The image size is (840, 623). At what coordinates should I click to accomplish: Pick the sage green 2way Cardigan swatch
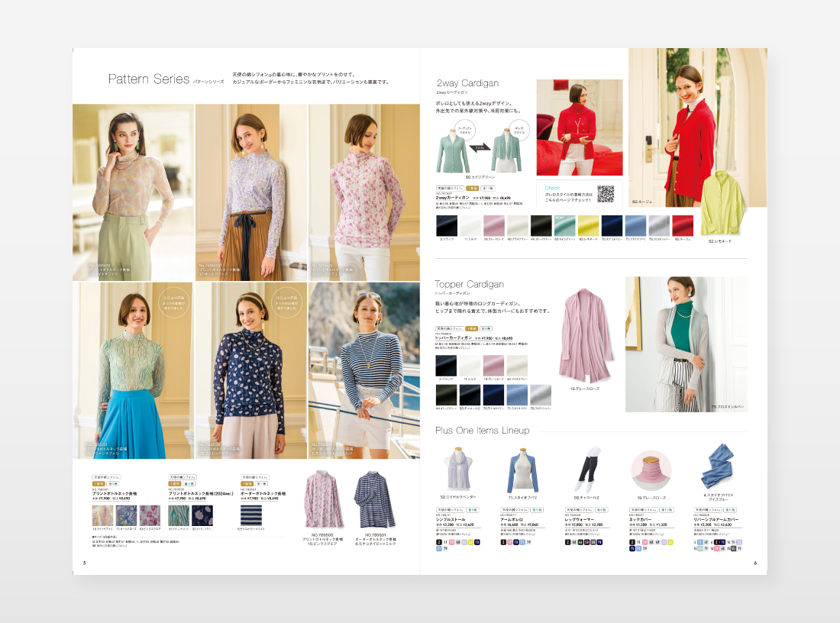pos(565,226)
